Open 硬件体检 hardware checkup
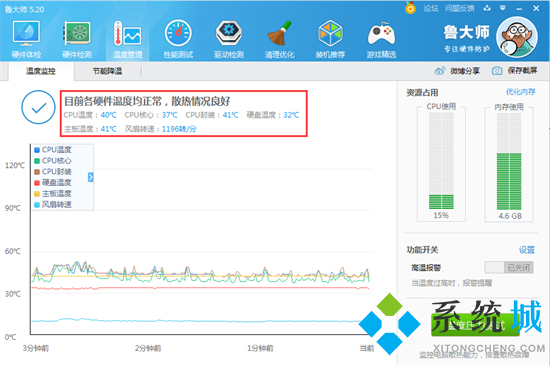The width and height of the screenshot is (550, 366). 26,39
